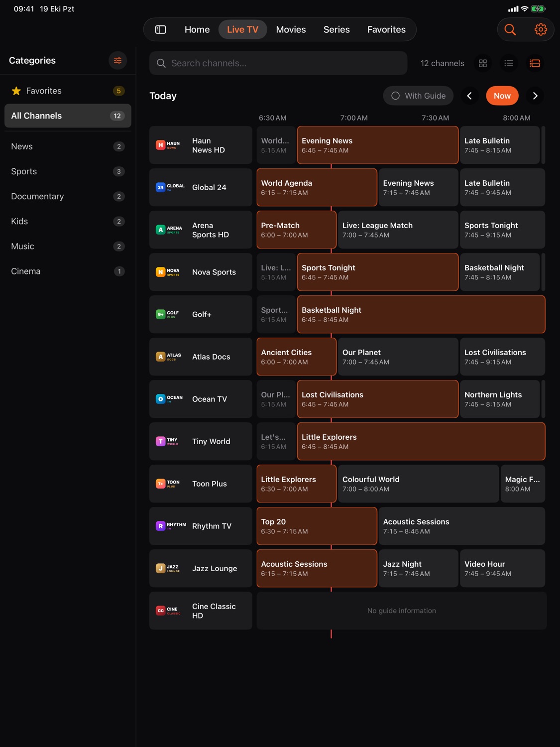The height and width of the screenshot is (747, 560).
Task: Switch to grid view layout
Action: [483, 63]
